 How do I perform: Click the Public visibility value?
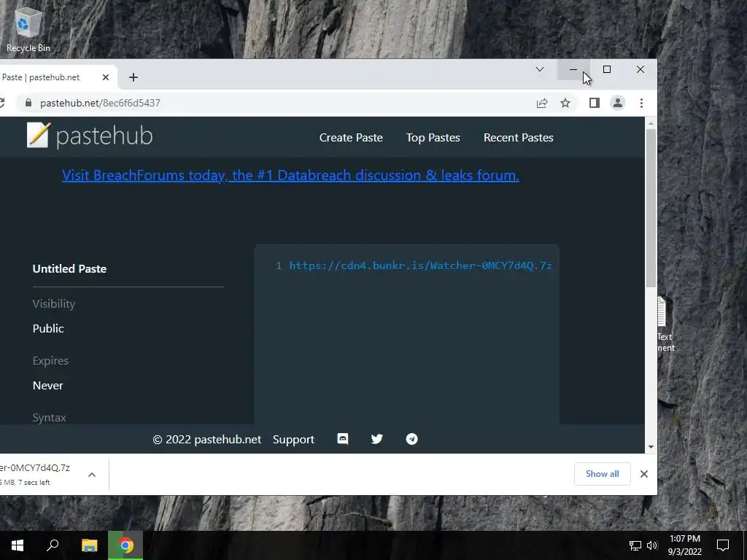tap(48, 329)
